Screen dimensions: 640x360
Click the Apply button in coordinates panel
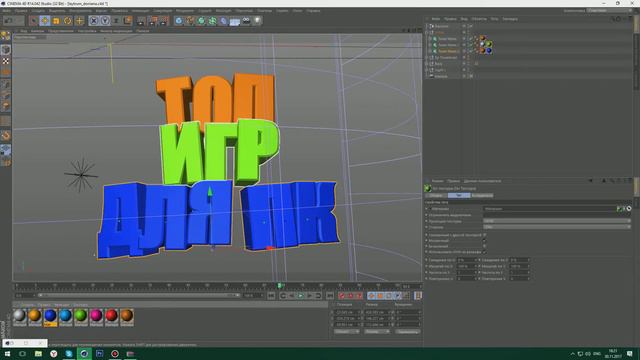(407, 332)
